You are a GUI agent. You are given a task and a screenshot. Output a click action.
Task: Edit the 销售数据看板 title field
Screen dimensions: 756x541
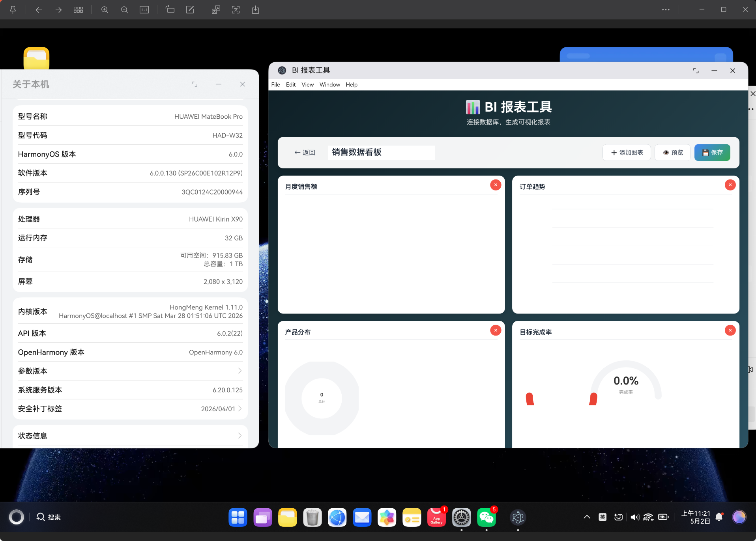click(381, 153)
